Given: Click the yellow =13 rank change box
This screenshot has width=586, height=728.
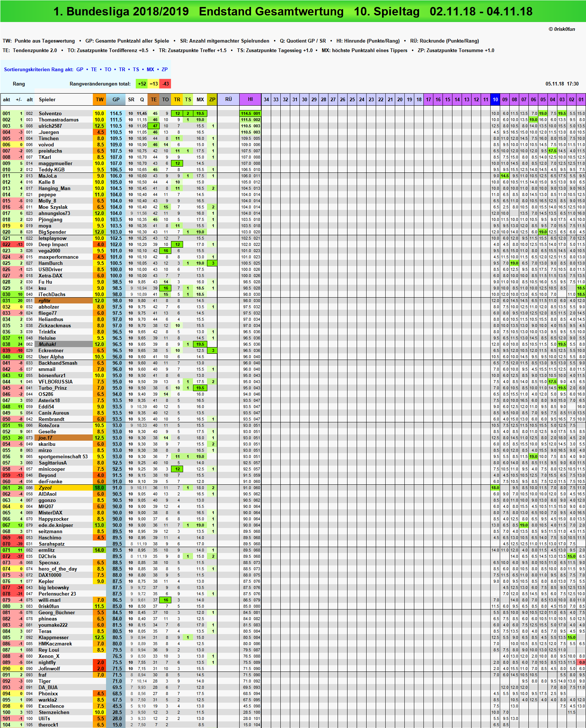Looking at the screenshot, I should point(154,84).
